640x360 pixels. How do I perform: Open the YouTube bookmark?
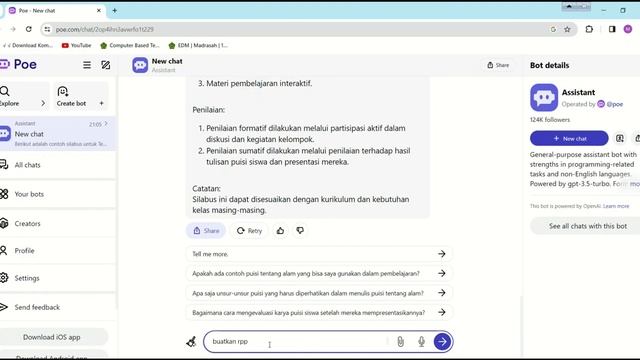76,45
